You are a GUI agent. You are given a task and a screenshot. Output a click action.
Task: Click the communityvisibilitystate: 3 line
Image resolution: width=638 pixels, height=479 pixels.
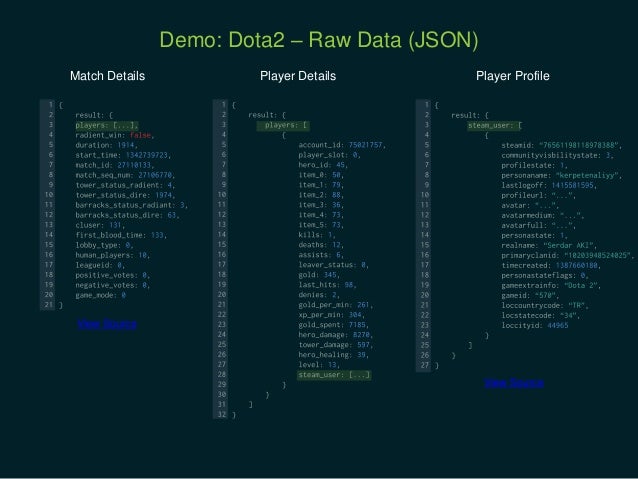pyautogui.click(x=557, y=155)
